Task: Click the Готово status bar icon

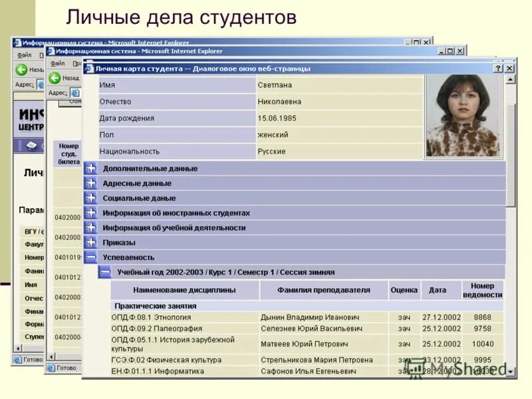Action: (51, 367)
